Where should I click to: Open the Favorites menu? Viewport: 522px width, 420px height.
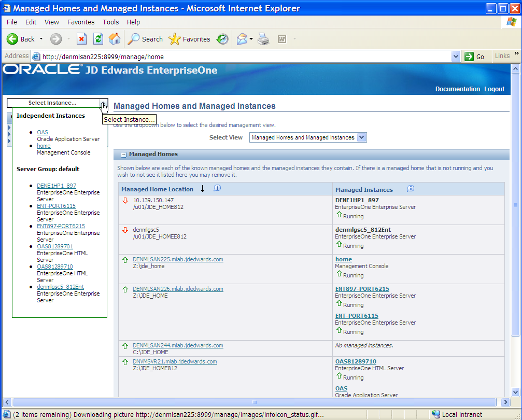click(x=81, y=22)
